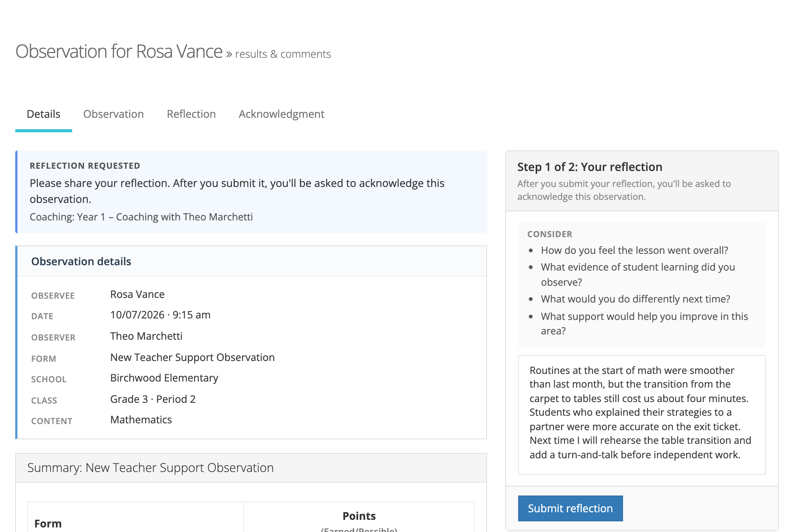Click observer value 'Theo Marchetti'
The image size is (794, 532).
(146, 336)
